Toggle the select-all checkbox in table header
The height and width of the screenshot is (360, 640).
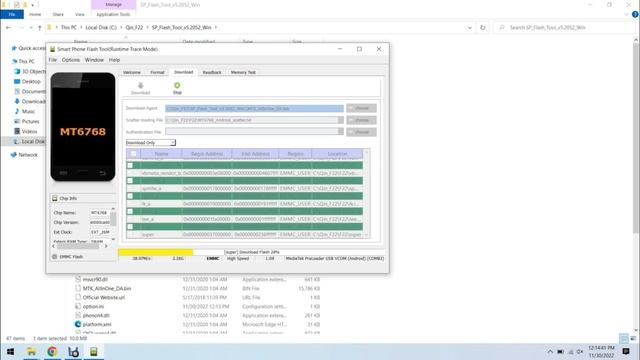pyautogui.click(x=133, y=154)
